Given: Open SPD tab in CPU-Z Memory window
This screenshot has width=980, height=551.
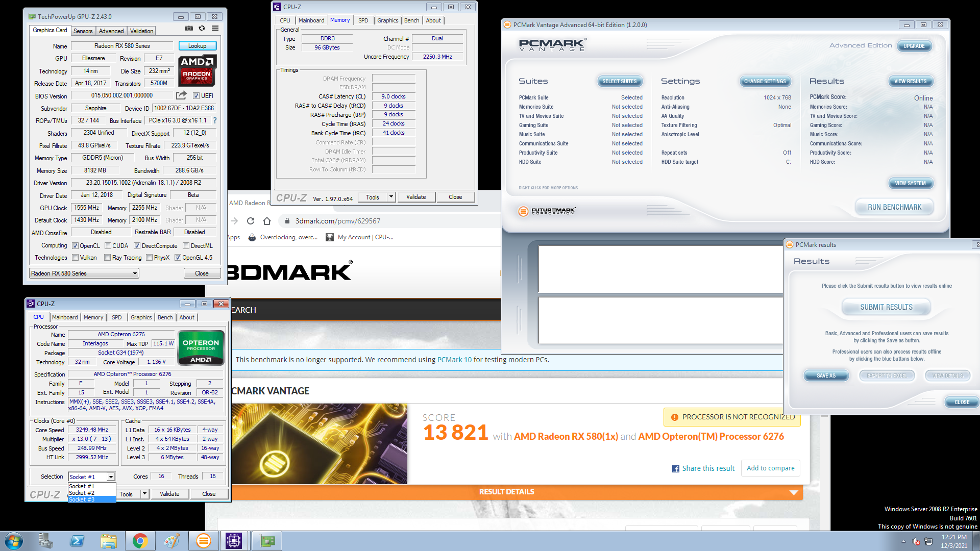Looking at the screenshot, I should [x=363, y=20].
